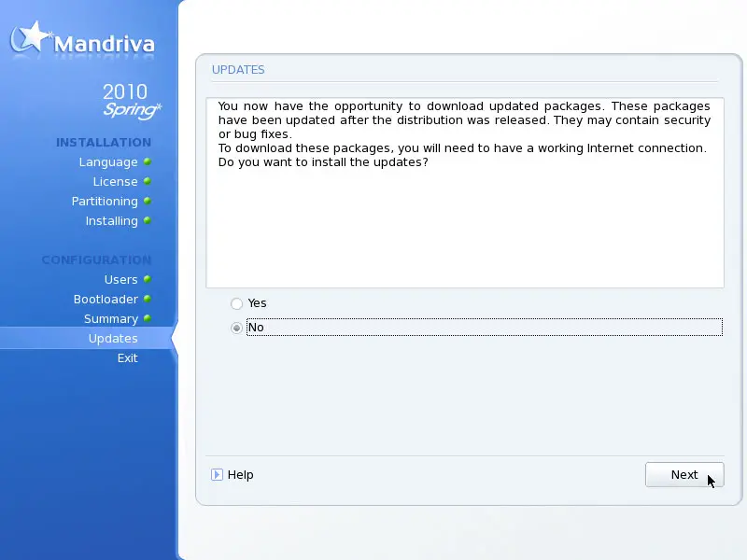Click the green dot next to Summary

[148, 318]
